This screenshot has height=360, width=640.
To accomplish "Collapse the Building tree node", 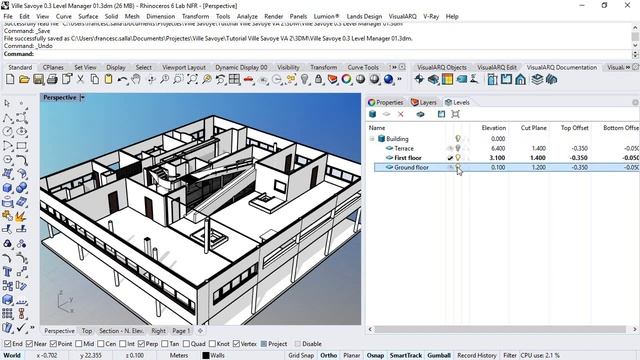I will pos(372,139).
